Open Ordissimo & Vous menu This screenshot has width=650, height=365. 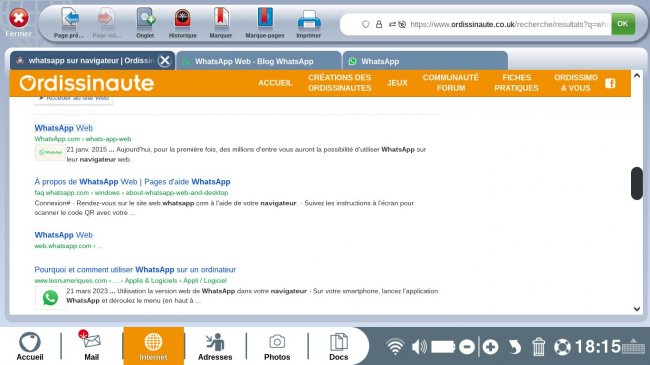pos(576,83)
